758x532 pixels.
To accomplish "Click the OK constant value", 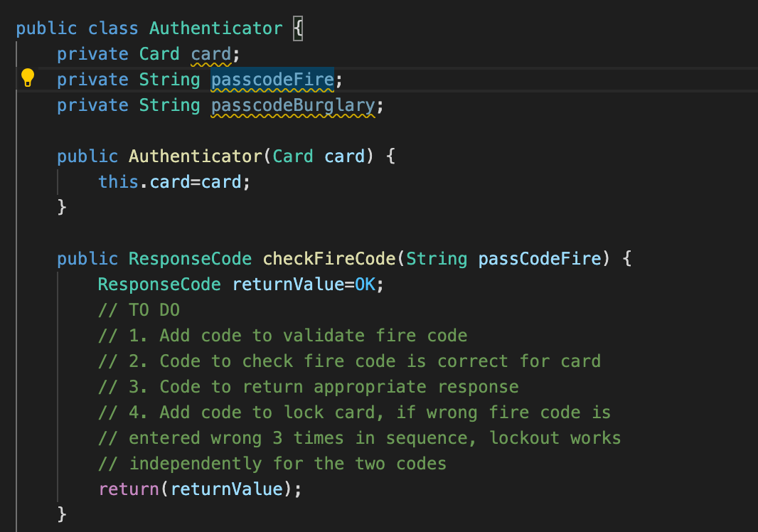I will [x=365, y=284].
